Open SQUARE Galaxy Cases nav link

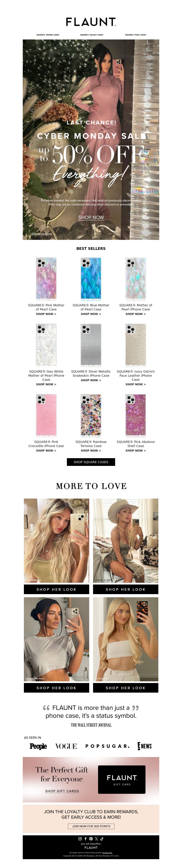[91, 35]
